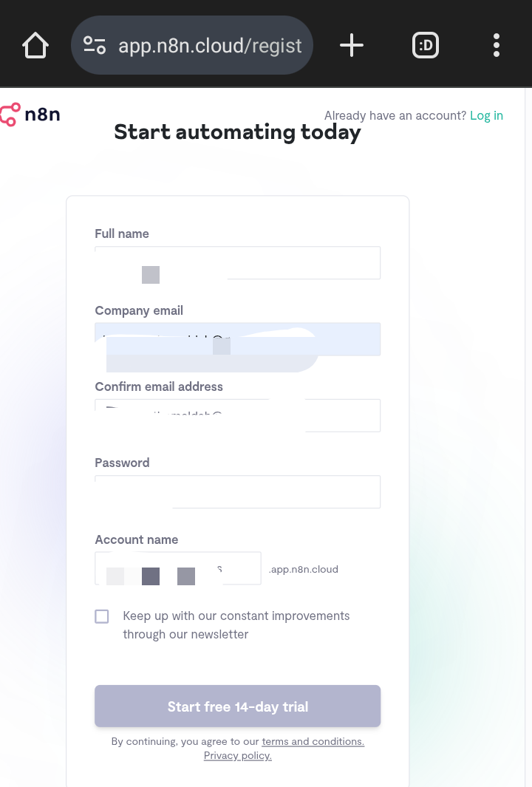Open the Privacy policy link
Screen dimensions: 532x787
tap(237, 755)
